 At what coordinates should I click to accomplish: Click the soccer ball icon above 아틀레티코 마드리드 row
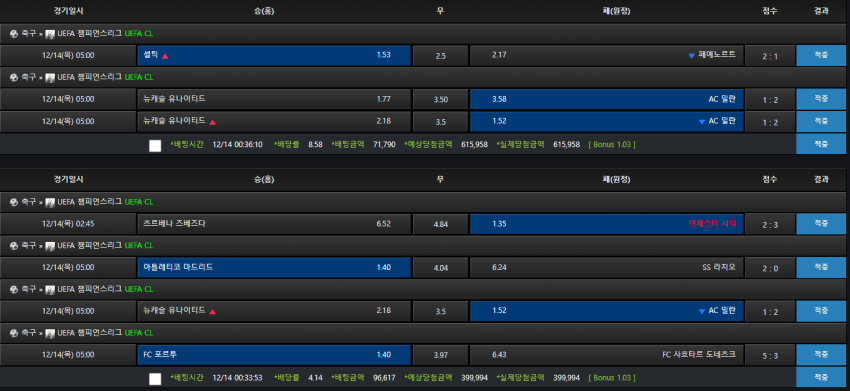[14, 245]
